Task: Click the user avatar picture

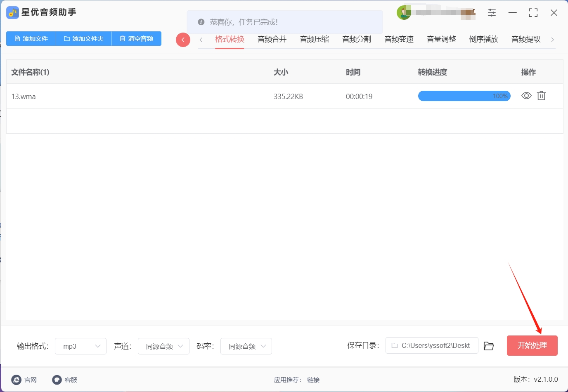Action: click(404, 12)
